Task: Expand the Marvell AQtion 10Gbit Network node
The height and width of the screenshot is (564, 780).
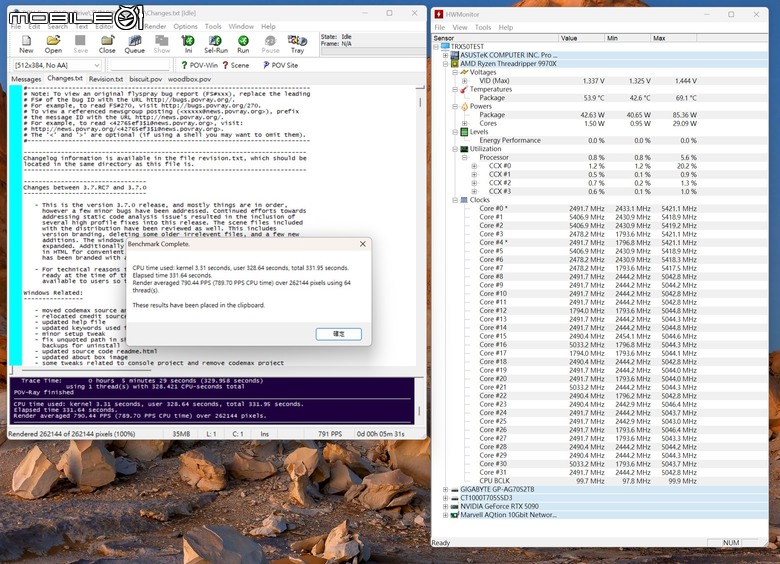Action: [446, 515]
